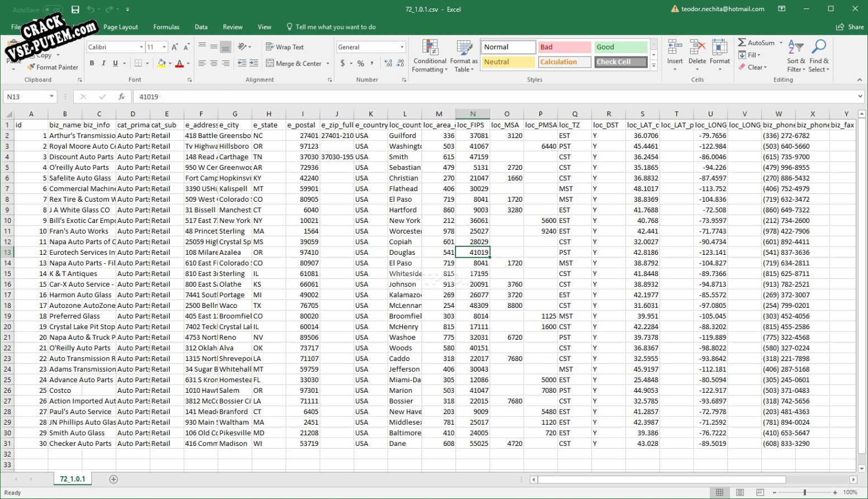Select Merge & Center for the selection

point(293,63)
